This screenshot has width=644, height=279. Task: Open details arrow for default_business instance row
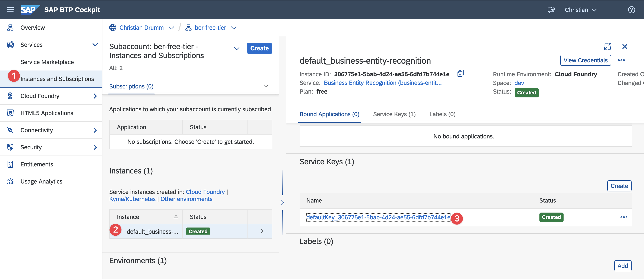(x=262, y=231)
